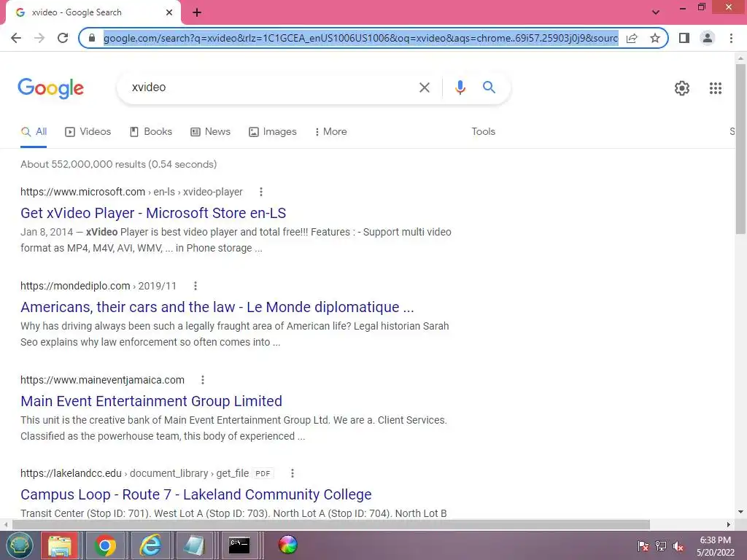Expand the More search categories

tap(330, 132)
